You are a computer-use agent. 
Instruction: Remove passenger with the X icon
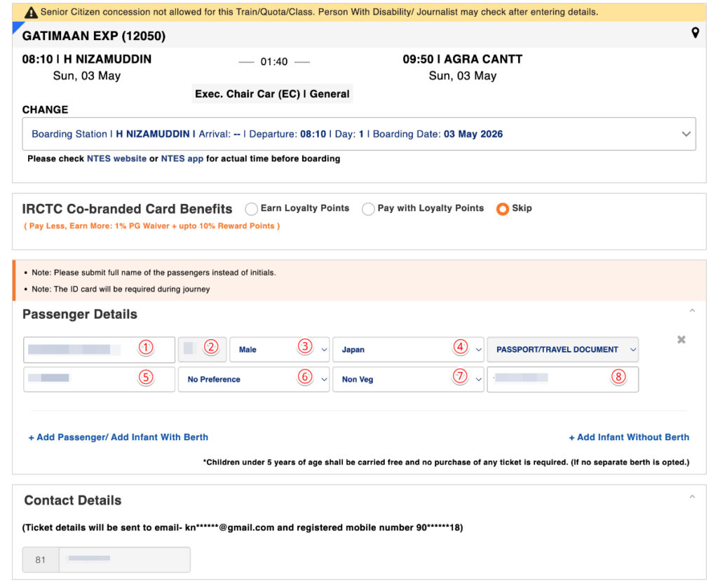pyautogui.click(x=682, y=339)
